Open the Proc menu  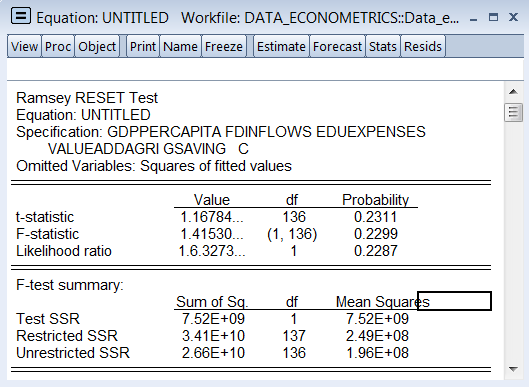(x=58, y=46)
